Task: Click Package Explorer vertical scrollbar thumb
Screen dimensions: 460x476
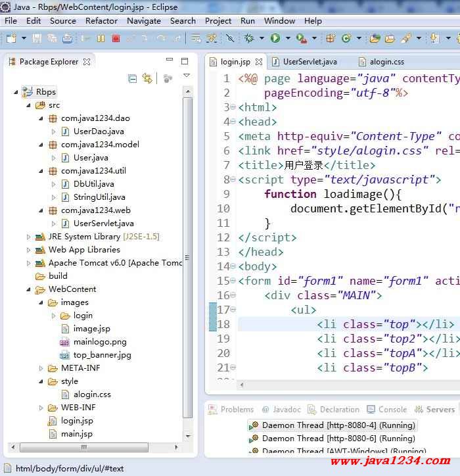Action: click(188, 258)
